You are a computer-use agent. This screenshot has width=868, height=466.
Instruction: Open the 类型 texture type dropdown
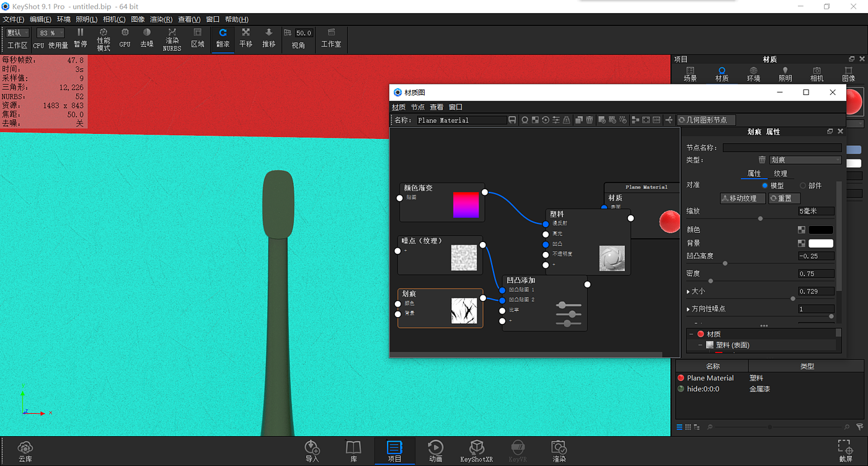click(805, 160)
